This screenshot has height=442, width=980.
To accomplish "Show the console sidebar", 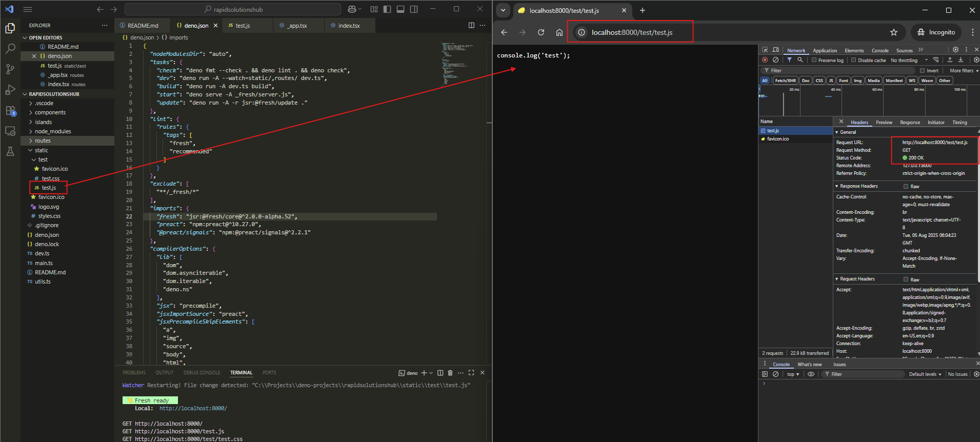I will tap(765, 374).
